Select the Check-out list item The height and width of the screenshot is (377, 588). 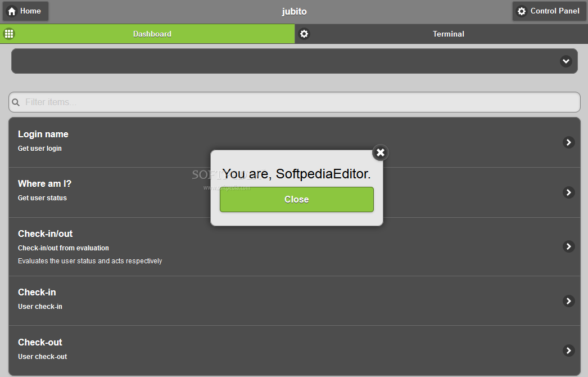[295, 351]
